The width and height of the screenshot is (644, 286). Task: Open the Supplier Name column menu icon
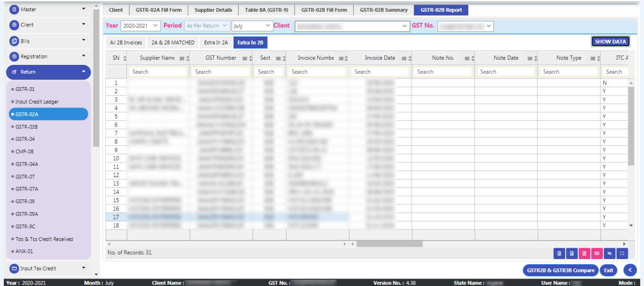coord(182,58)
